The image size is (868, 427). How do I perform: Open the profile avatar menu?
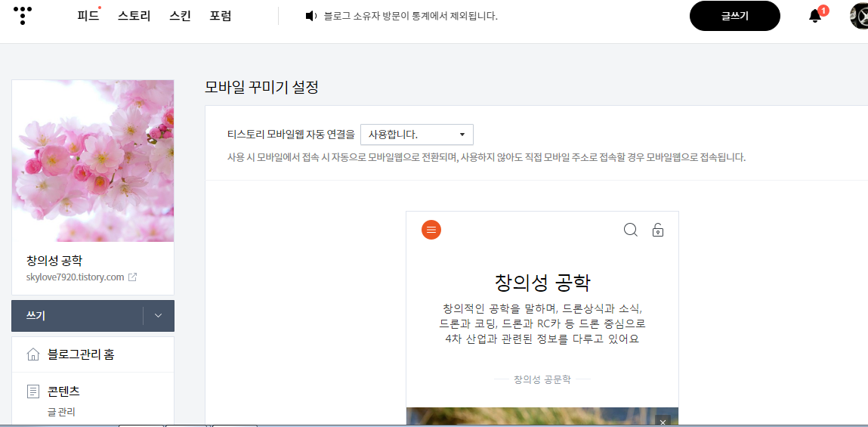[x=859, y=16]
